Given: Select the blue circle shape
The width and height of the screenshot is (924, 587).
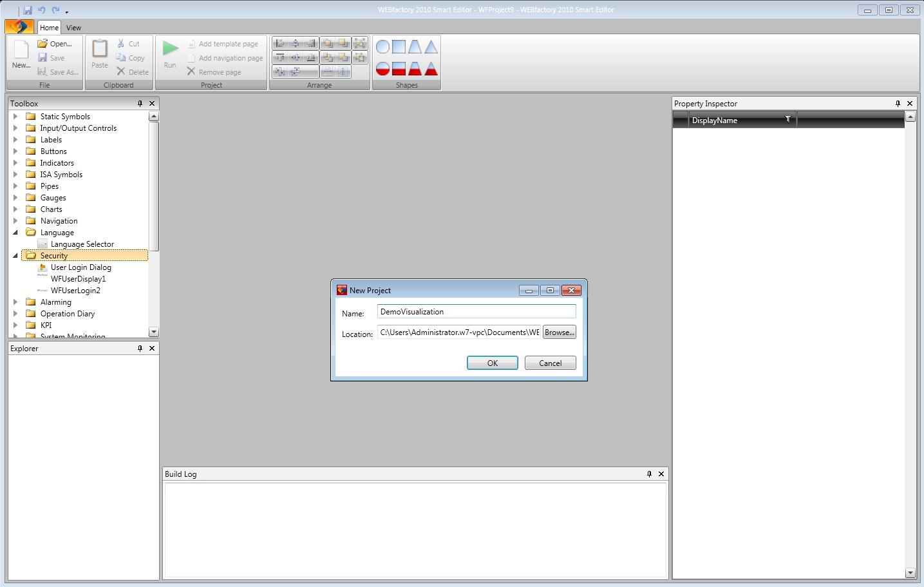Looking at the screenshot, I should point(382,47).
